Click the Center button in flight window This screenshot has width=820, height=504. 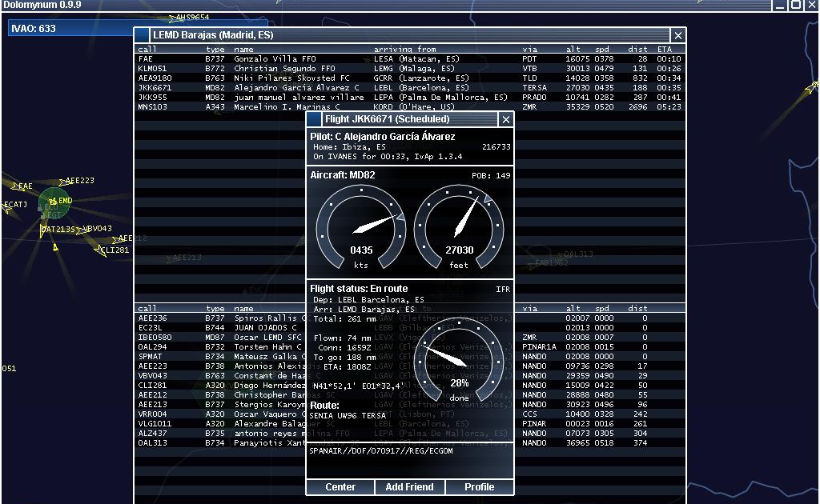pyautogui.click(x=340, y=486)
